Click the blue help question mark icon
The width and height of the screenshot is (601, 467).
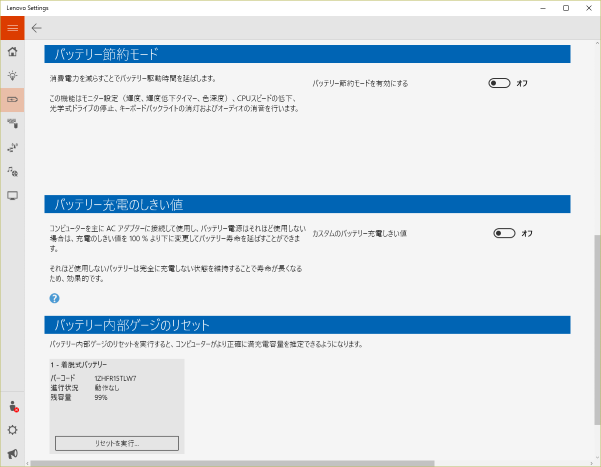click(x=54, y=298)
